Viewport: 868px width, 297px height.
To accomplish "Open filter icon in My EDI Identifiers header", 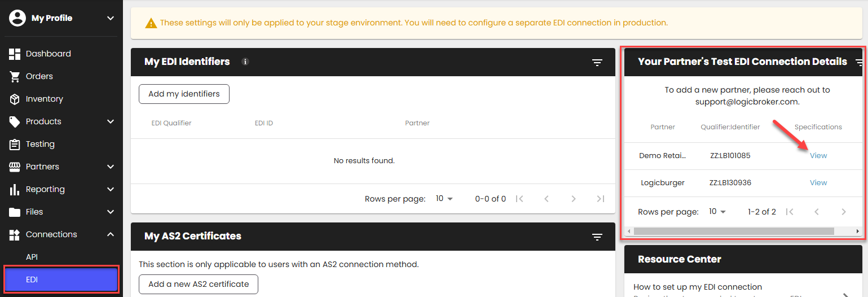I will (x=598, y=62).
